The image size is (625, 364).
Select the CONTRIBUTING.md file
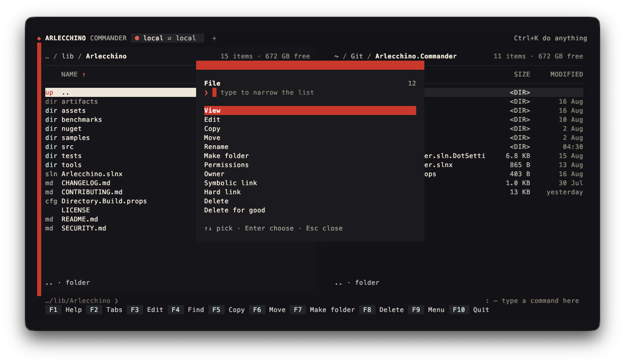[120, 192]
